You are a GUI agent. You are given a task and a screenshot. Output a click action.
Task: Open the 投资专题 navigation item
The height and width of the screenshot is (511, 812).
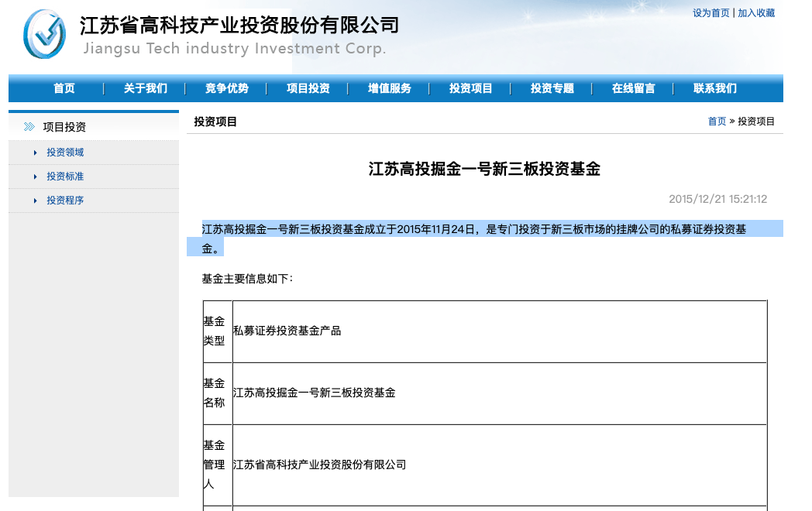click(552, 89)
